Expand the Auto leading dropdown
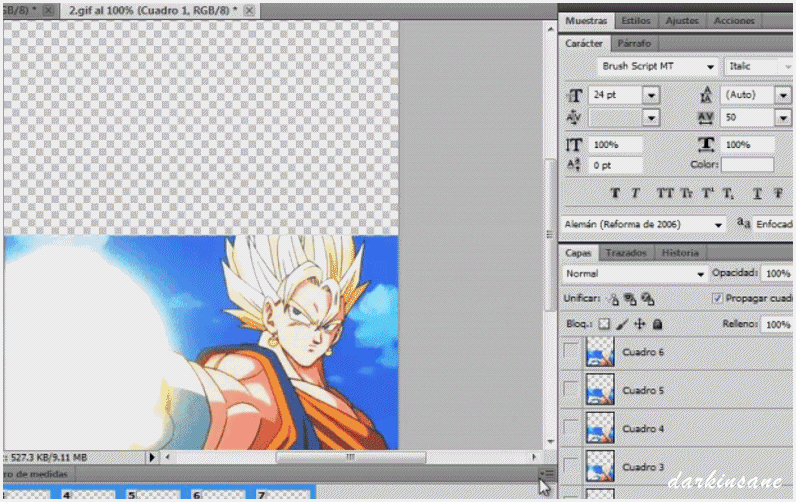This screenshot has height=502, width=796. (783, 95)
